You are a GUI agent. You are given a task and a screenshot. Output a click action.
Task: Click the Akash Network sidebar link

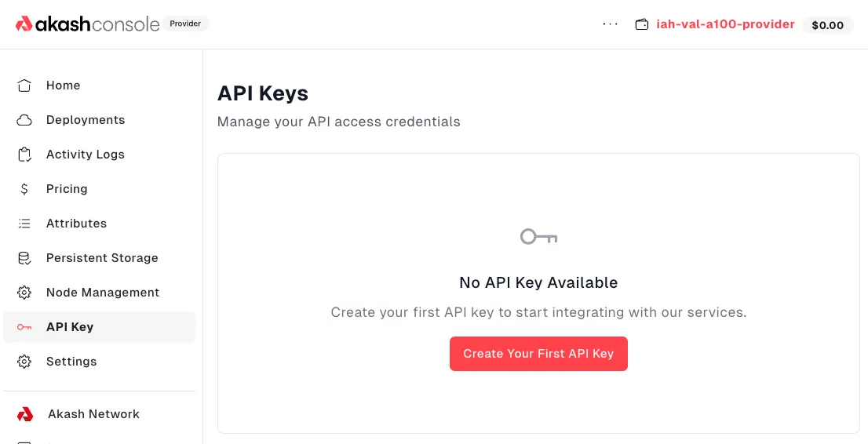pos(93,414)
